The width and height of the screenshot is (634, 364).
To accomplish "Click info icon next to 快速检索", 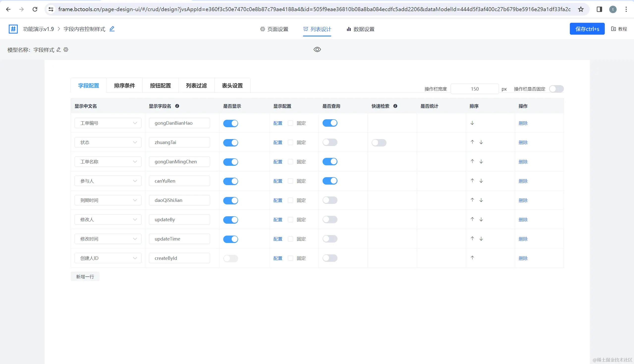I will [395, 106].
